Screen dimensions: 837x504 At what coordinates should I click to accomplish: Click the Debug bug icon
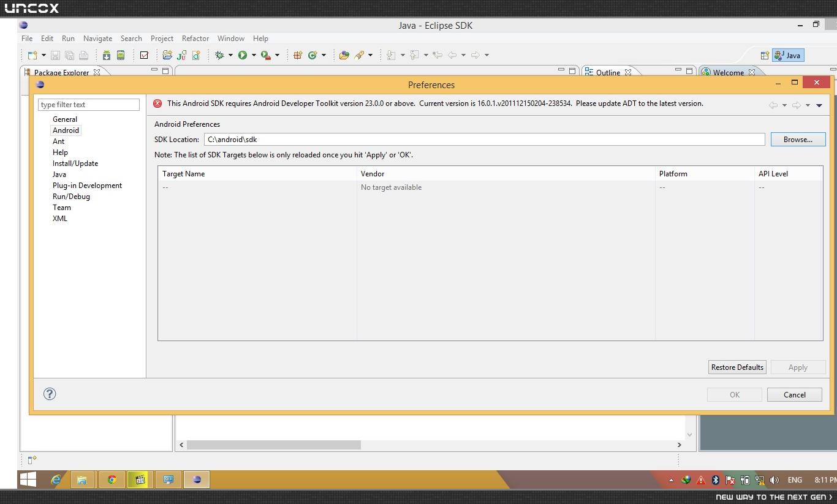tap(219, 55)
